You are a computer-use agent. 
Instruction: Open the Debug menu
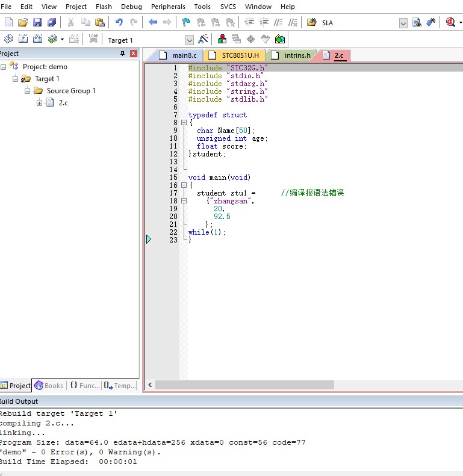[131, 7]
